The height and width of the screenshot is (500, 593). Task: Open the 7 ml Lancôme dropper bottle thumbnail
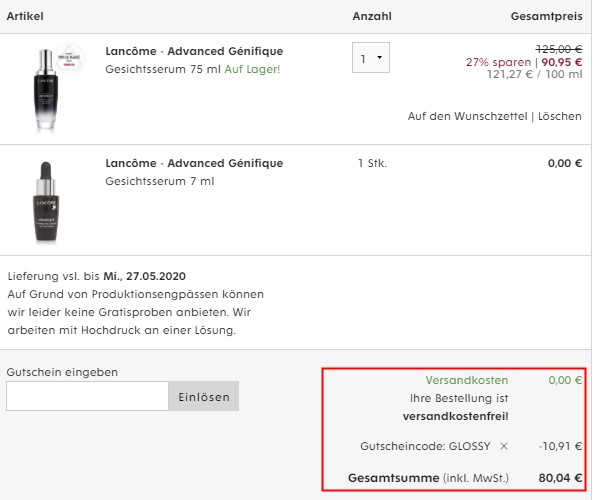point(46,202)
